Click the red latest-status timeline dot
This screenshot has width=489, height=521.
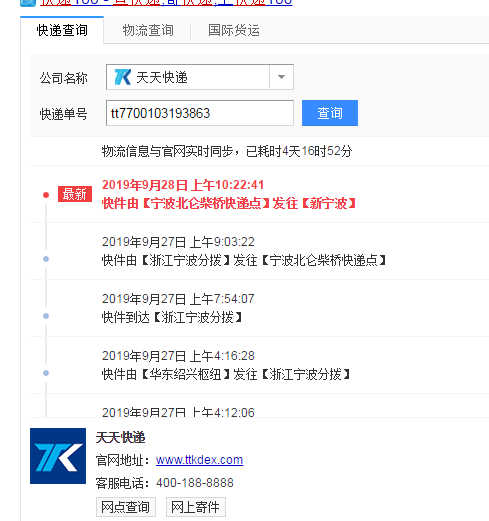click(x=46, y=195)
